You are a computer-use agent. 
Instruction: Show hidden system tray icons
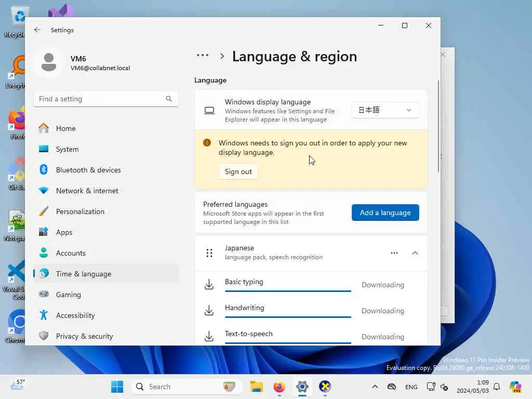click(375, 387)
